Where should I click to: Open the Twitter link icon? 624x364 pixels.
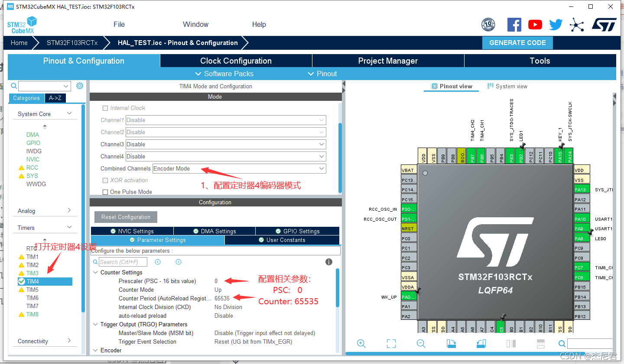click(x=556, y=25)
